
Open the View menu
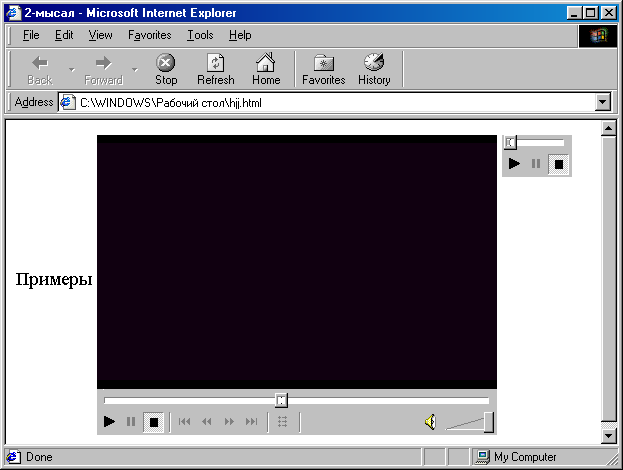pos(100,35)
